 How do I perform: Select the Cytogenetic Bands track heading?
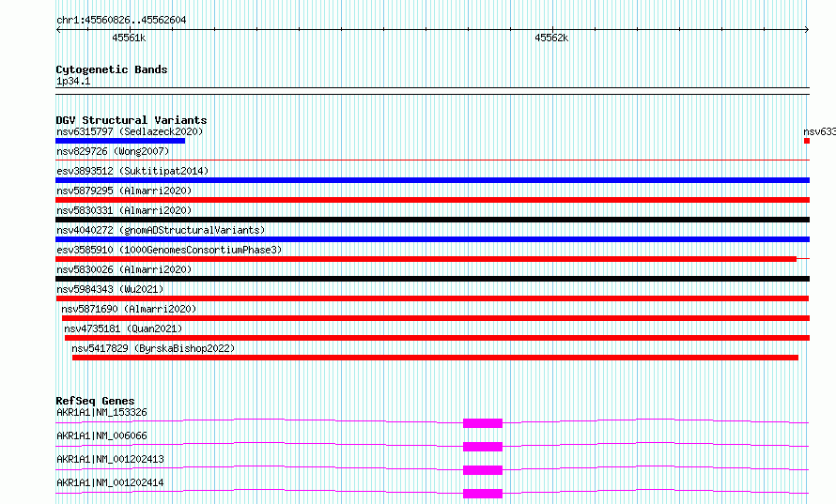(112, 69)
